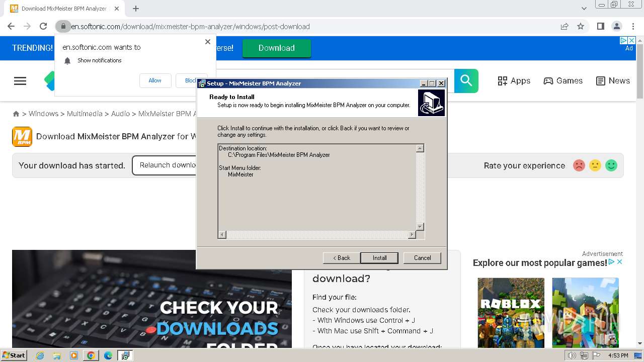The height and width of the screenshot is (362, 644).
Task: Open the Windows breadcrumb link
Action: click(43, 114)
